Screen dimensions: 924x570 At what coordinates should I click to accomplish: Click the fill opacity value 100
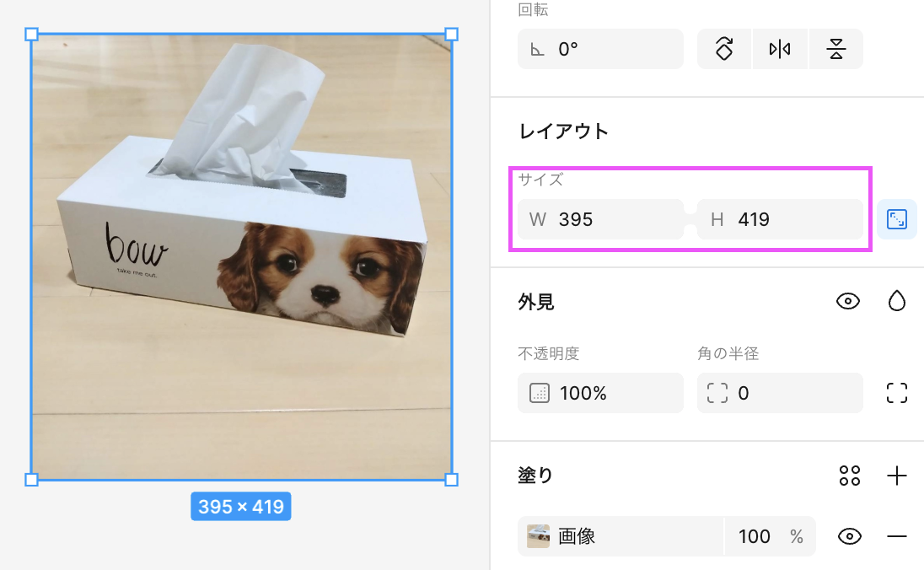pos(755,536)
